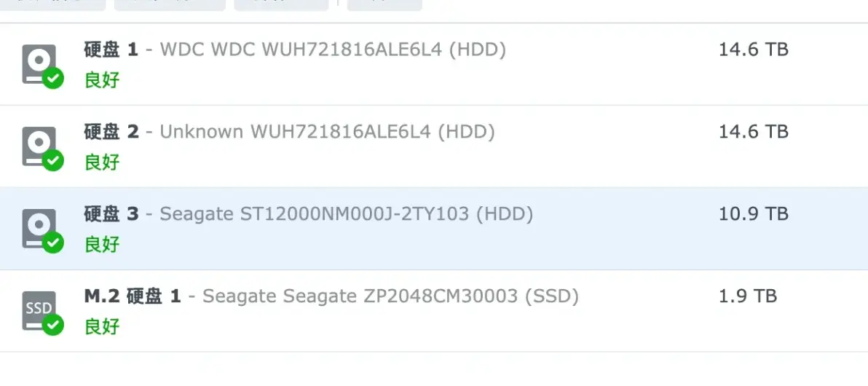
Task: Click the 14.6 TB capacity of 硬盘 1
Action: 754,50
